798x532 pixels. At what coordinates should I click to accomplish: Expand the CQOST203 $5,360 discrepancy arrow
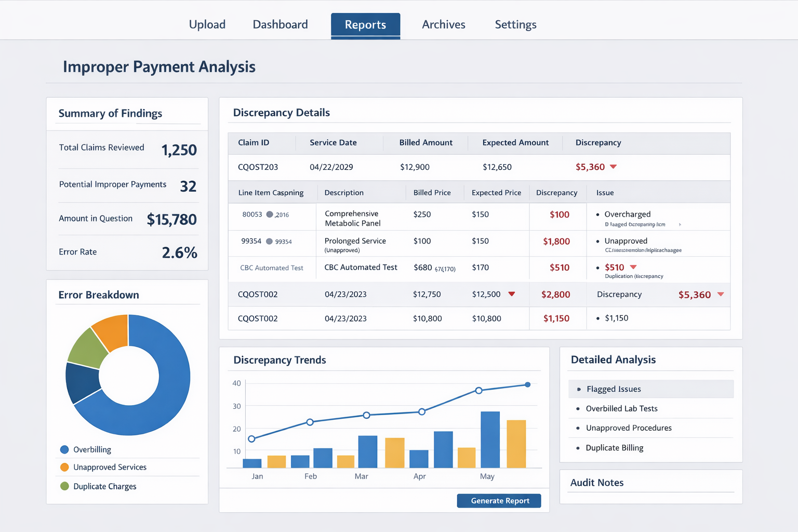(x=613, y=167)
